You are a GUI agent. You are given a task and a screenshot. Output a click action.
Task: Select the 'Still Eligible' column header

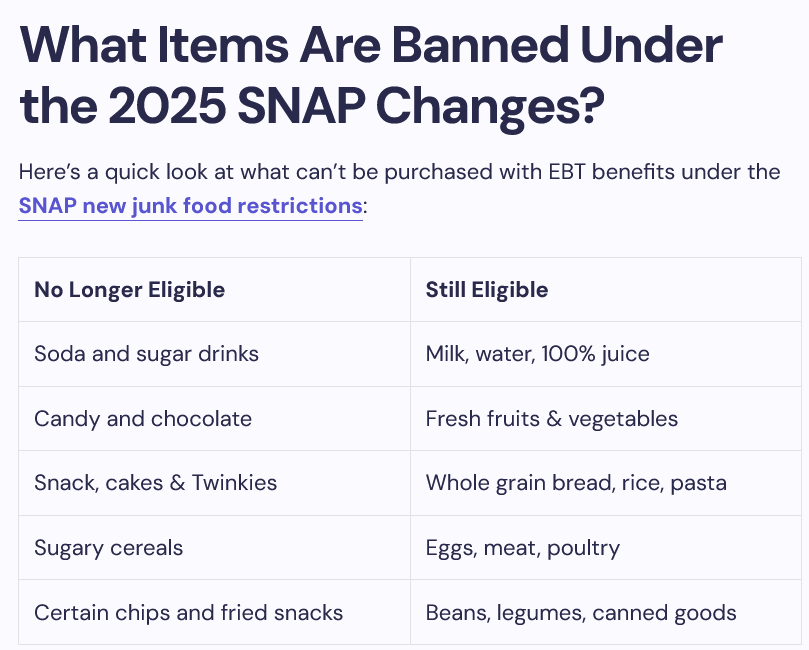tap(487, 290)
